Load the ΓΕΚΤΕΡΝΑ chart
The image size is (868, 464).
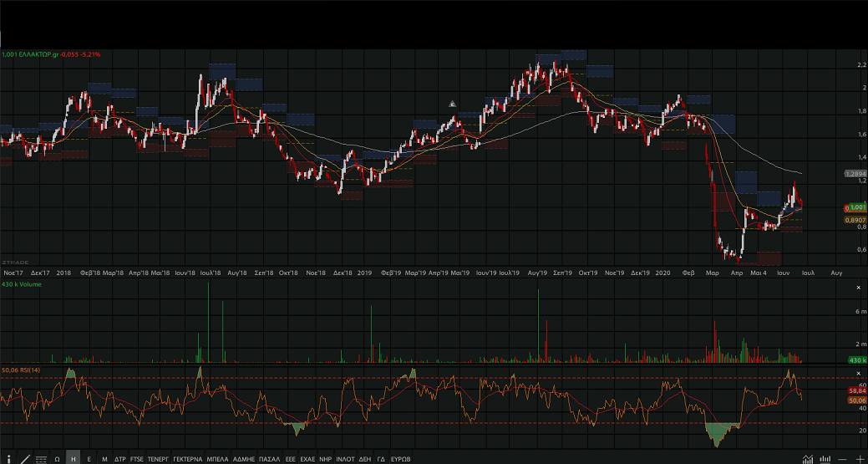click(187, 459)
